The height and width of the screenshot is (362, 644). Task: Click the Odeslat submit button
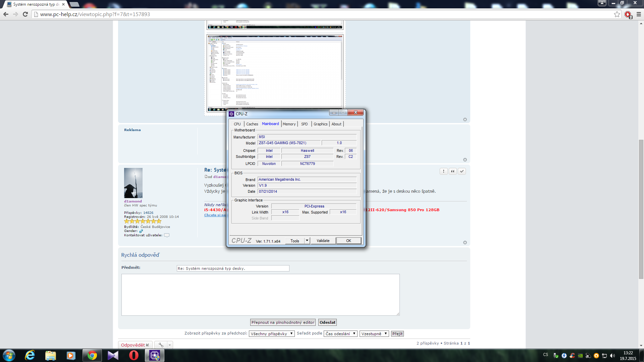(x=327, y=322)
